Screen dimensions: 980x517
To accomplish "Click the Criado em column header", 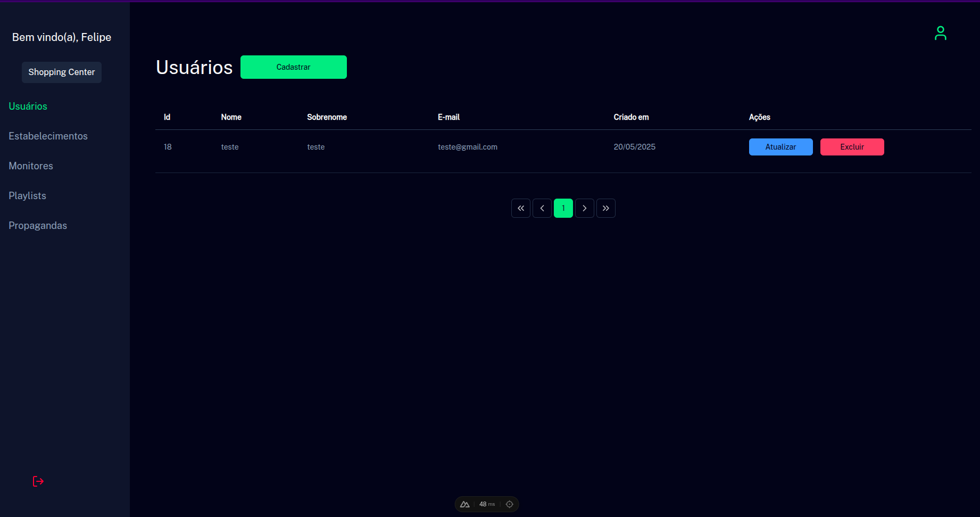I will [632, 117].
